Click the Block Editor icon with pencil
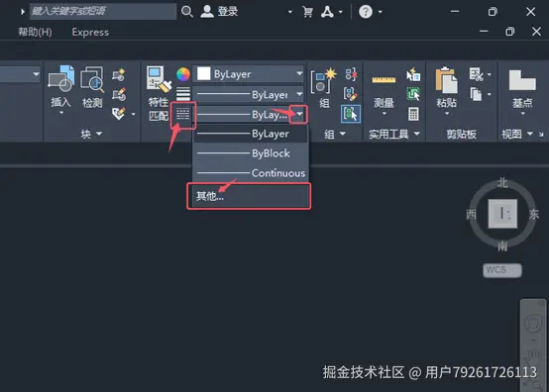Image resolution: width=549 pixels, height=392 pixels. pos(119,94)
